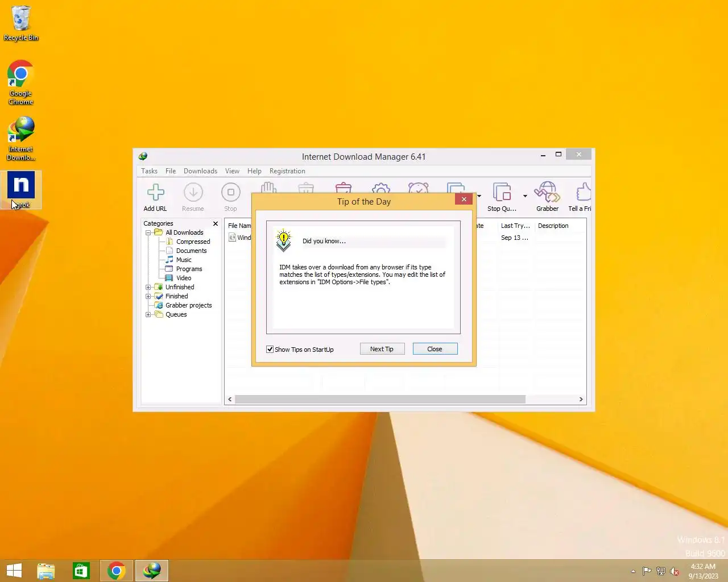Expand the Finished tree node
728x582 pixels.
click(148, 296)
